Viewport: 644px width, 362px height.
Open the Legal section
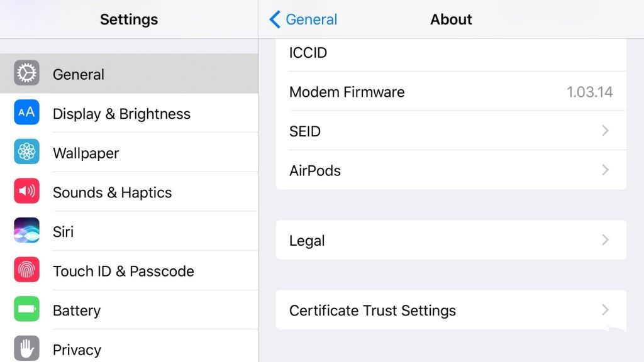click(x=308, y=241)
